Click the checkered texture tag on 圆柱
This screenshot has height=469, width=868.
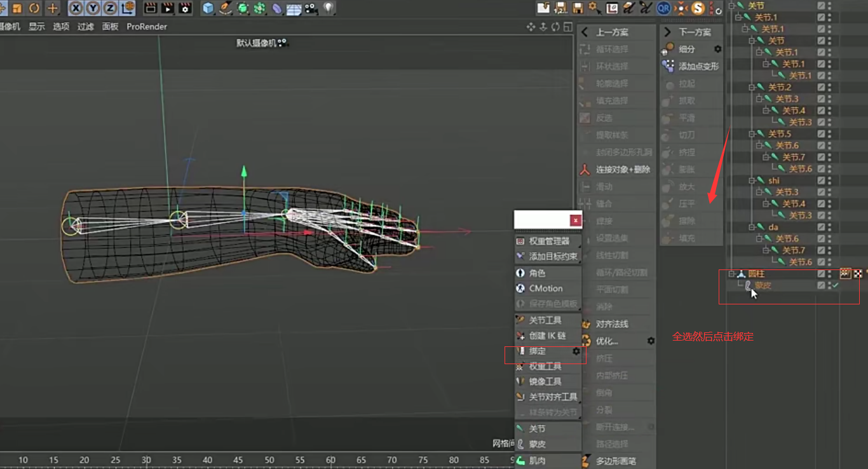858,274
